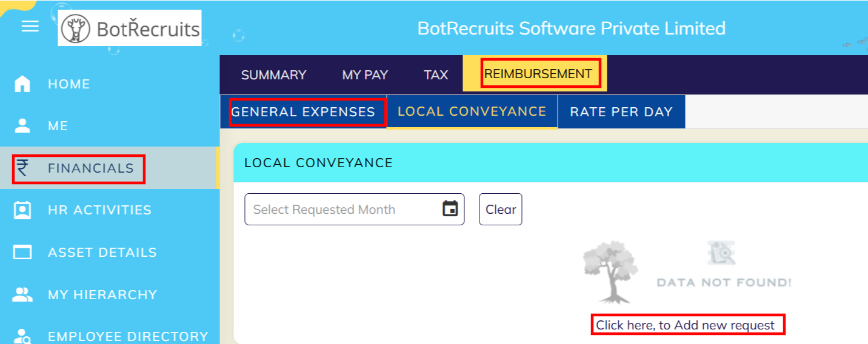Click the Home house icon
The image size is (868, 344).
pyautogui.click(x=22, y=84)
